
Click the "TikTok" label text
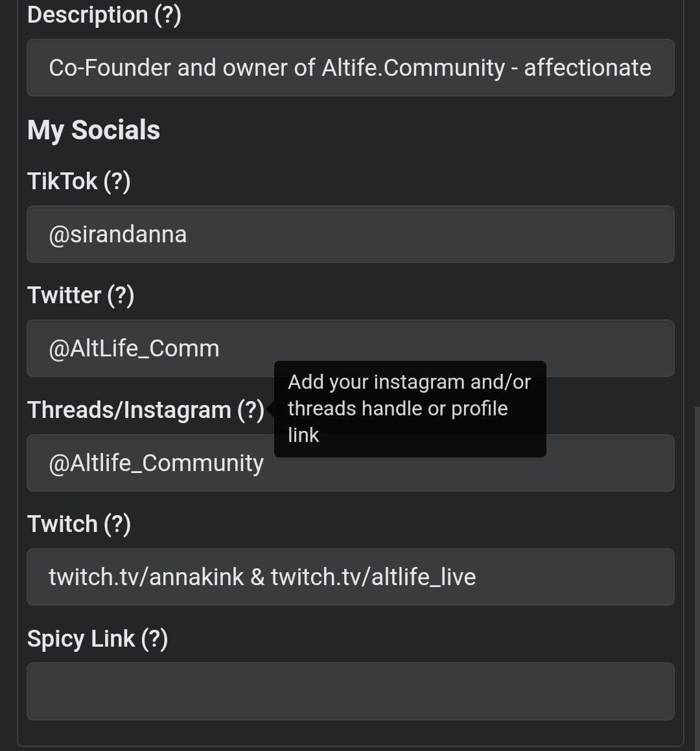tap(62, 181)
